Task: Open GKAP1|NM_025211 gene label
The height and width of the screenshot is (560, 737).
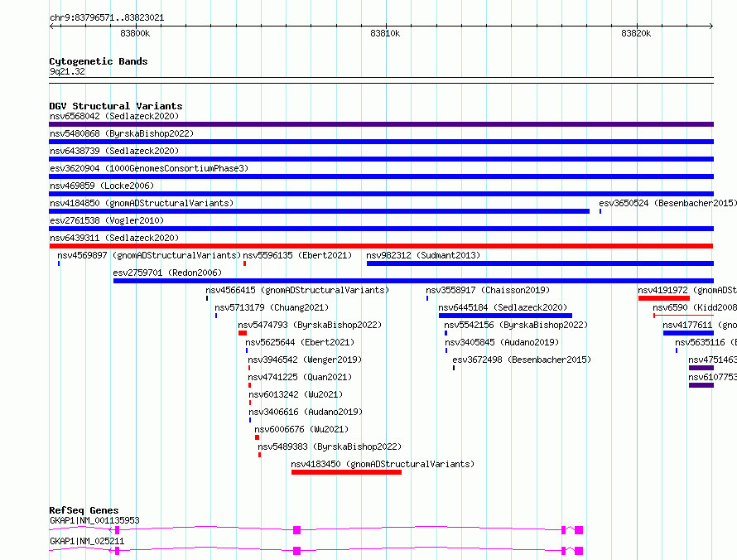Action: (87, 541)
